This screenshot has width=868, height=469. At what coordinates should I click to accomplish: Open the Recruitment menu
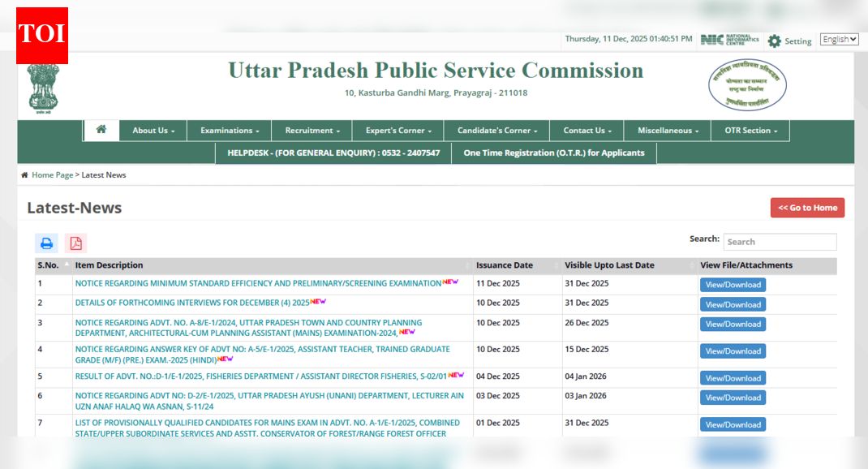click(312, 130)
